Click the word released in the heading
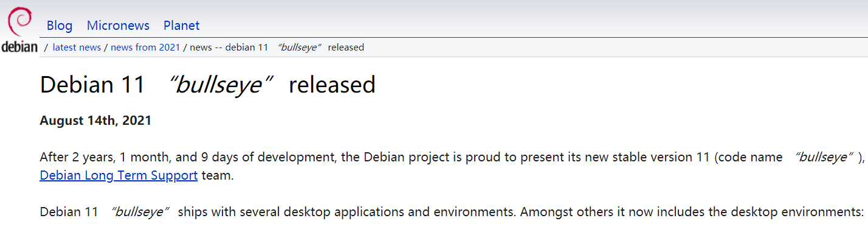Viewport: 868px width, 232px height. (332, 85)
